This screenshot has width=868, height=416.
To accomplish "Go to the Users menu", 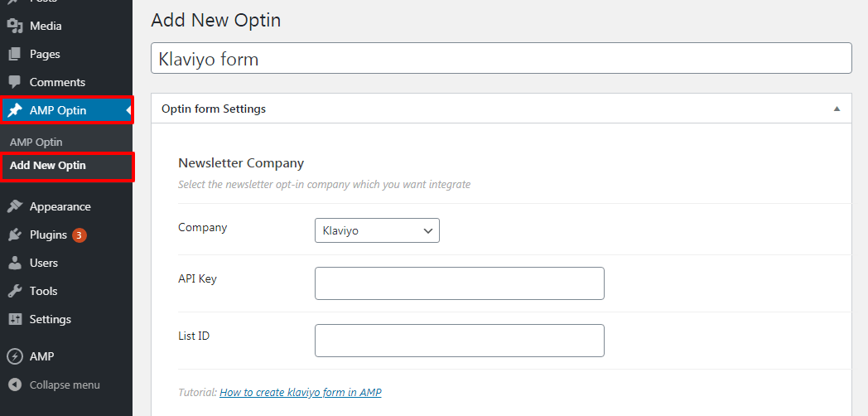I will (x=66, y=264).
